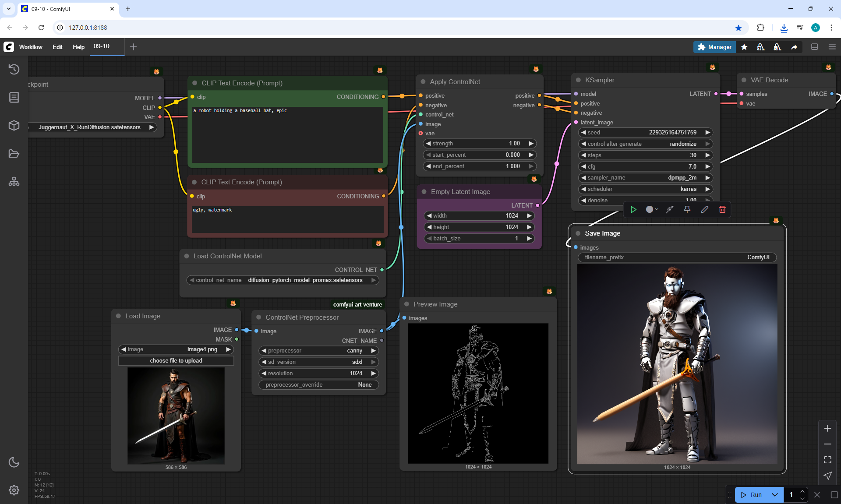841x504 pixels.
Task: Click choose file to upload button
Action: click(176, 361)
